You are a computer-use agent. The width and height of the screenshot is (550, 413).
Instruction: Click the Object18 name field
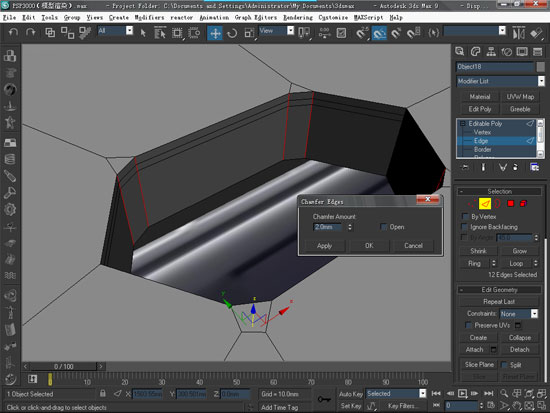point(495,67)
